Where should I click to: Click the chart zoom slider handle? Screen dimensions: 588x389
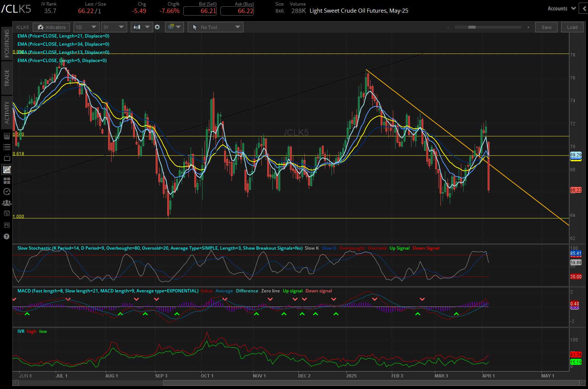472,27
